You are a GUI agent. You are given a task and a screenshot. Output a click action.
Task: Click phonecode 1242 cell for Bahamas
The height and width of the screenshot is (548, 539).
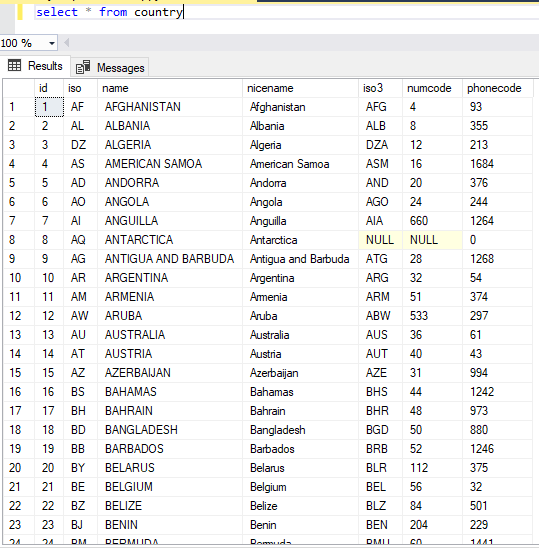click(498, 392)
